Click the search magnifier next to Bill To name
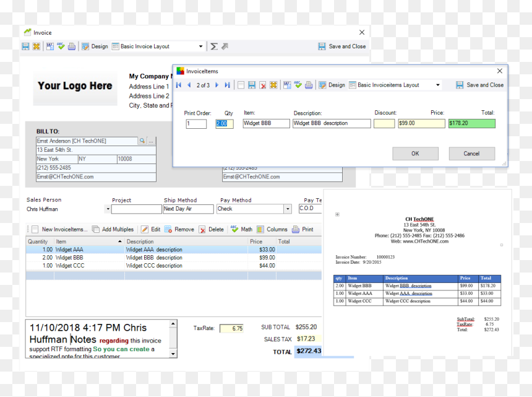 142,141
